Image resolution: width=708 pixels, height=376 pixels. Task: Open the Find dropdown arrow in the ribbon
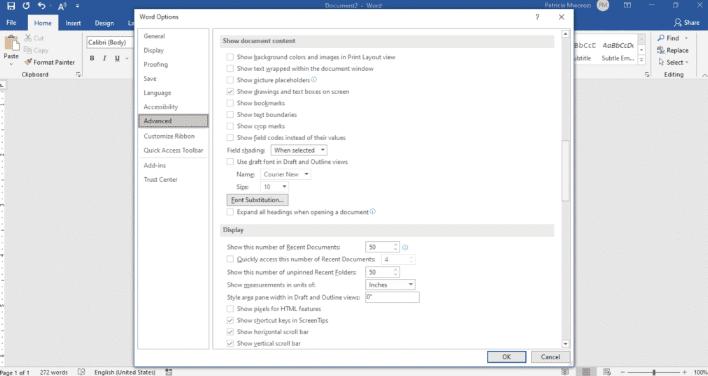(x=686, y=38)
